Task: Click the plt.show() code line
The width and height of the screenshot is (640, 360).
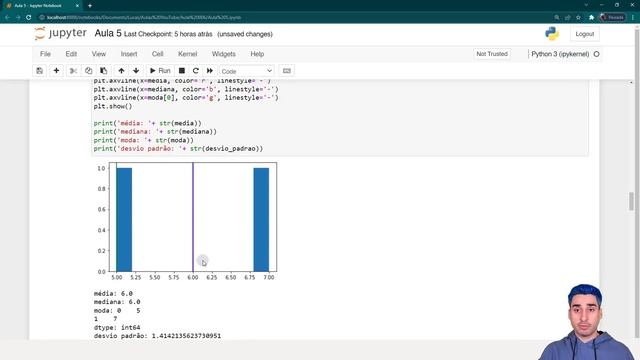Action: click(113, 106)
